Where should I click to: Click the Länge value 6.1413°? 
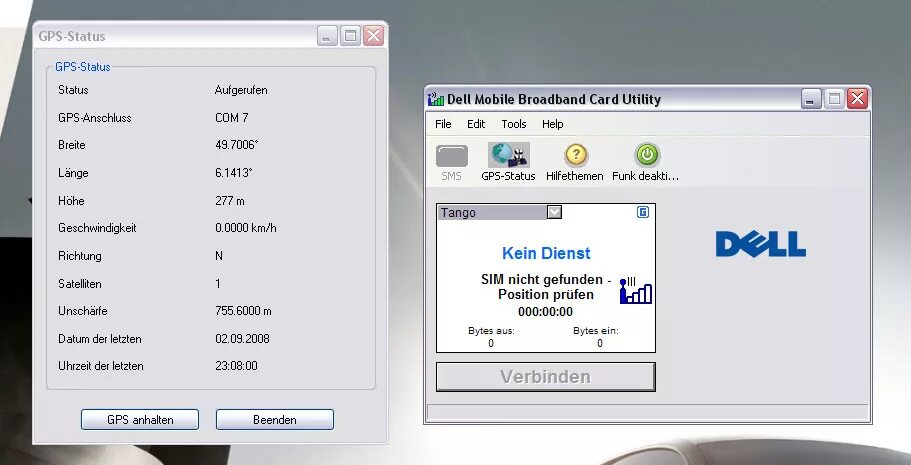click(x=234, y=173)
